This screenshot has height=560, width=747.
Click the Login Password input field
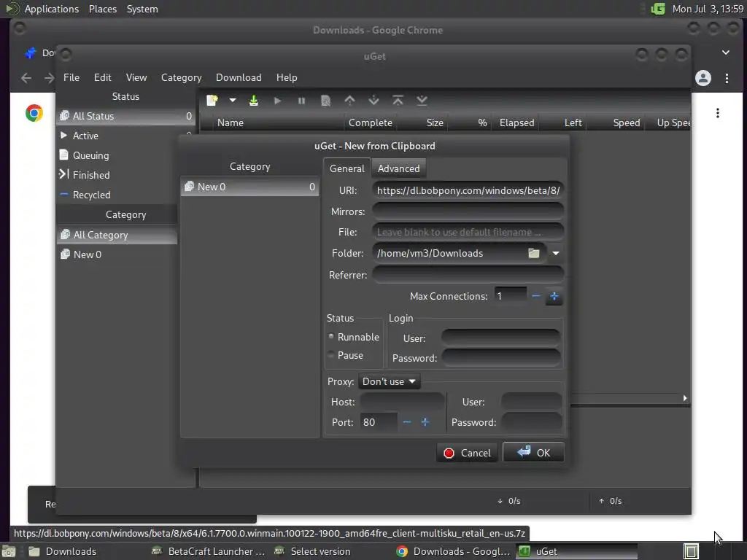500,358
